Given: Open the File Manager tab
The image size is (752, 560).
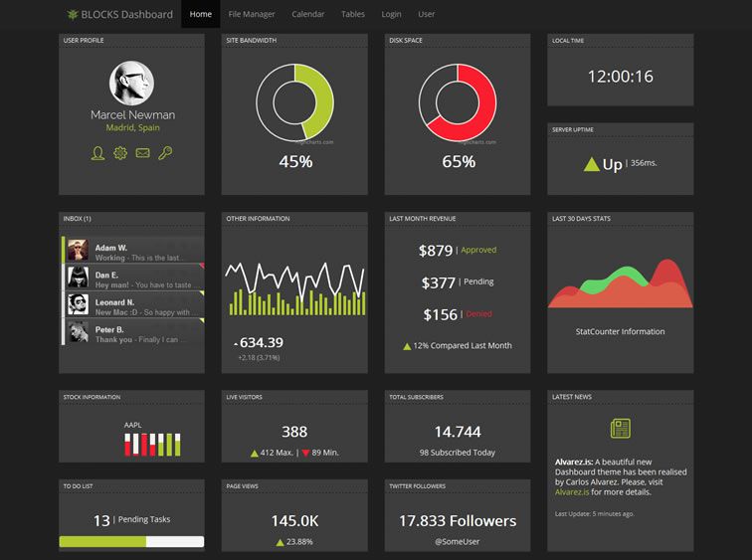Looking at the screenshot, I should click(251, 15).
